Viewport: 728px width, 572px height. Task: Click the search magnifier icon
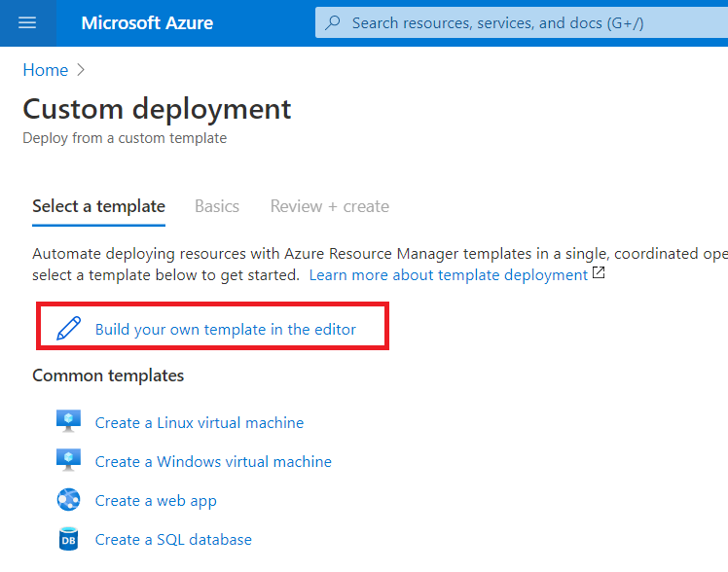click(333, 22)
